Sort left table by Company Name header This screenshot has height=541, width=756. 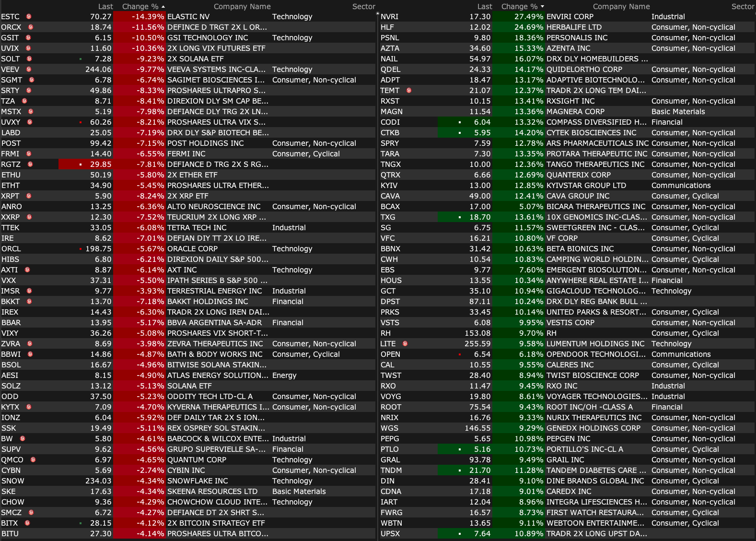[x=242, y=7]
